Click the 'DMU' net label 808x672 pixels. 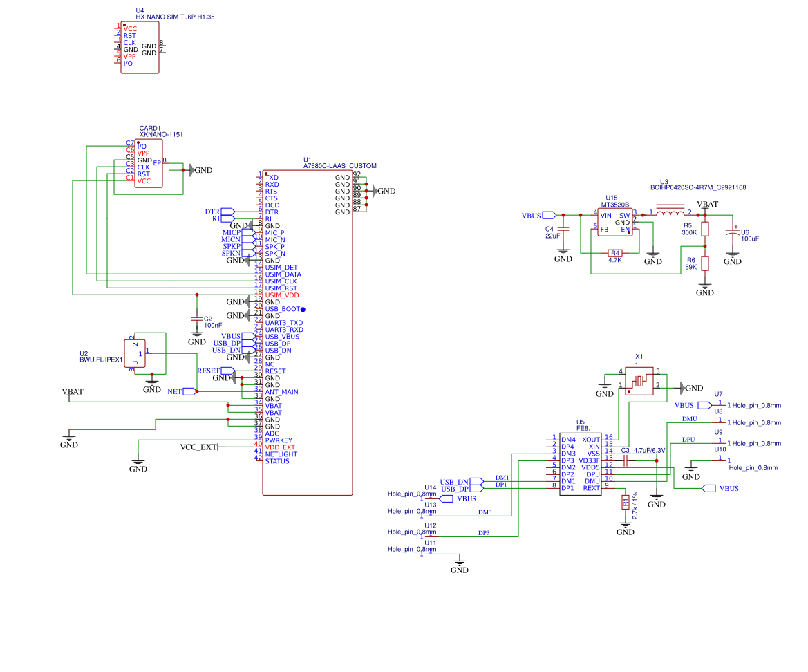pyautogui.click(x=690, y=419)
